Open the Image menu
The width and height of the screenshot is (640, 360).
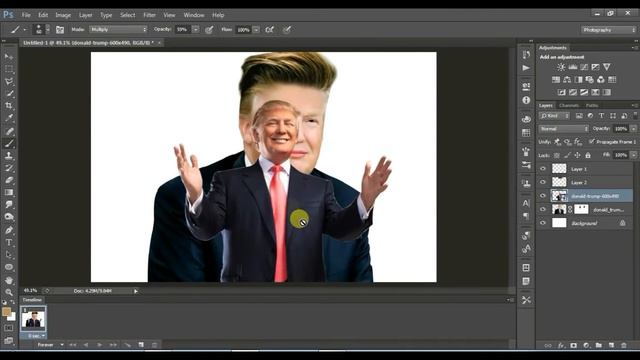(x=63, y=15)
